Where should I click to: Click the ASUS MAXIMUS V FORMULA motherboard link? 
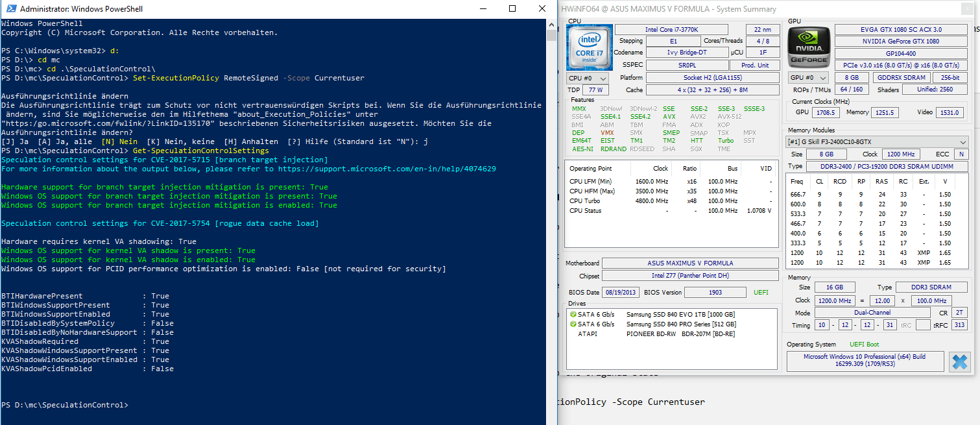tap(690, 263)
